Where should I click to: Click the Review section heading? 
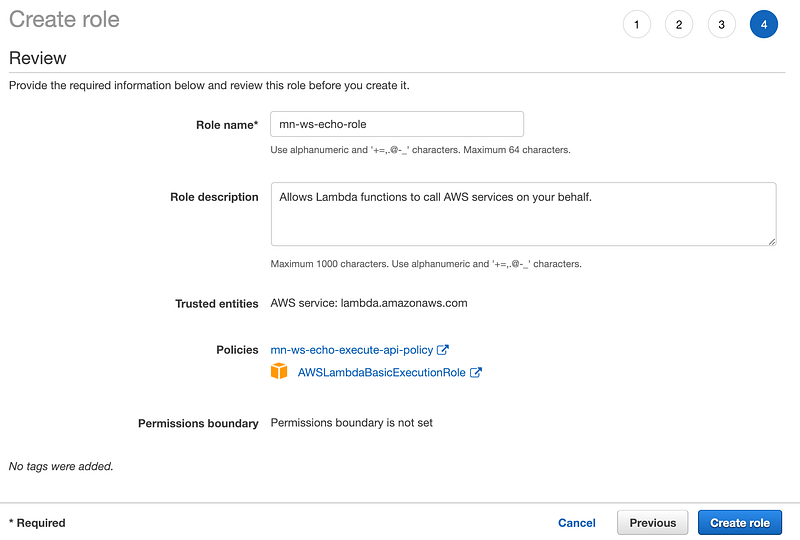pyautogui.click(x=38, y=58)
